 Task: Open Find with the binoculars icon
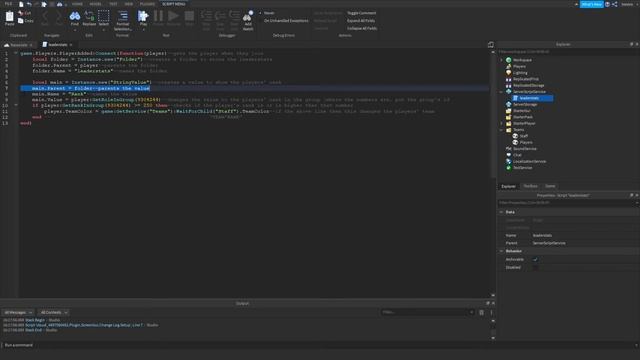tap(75, 16)
